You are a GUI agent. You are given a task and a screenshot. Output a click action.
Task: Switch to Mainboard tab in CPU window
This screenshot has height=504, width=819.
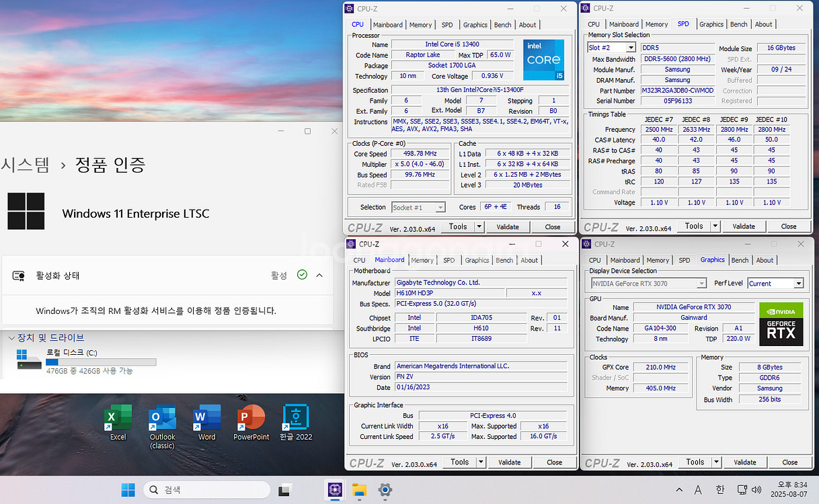point(388,25)
